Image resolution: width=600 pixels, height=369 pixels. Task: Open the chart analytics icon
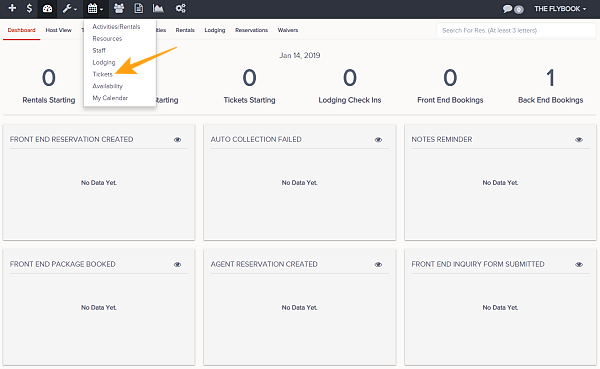[158, 8]
